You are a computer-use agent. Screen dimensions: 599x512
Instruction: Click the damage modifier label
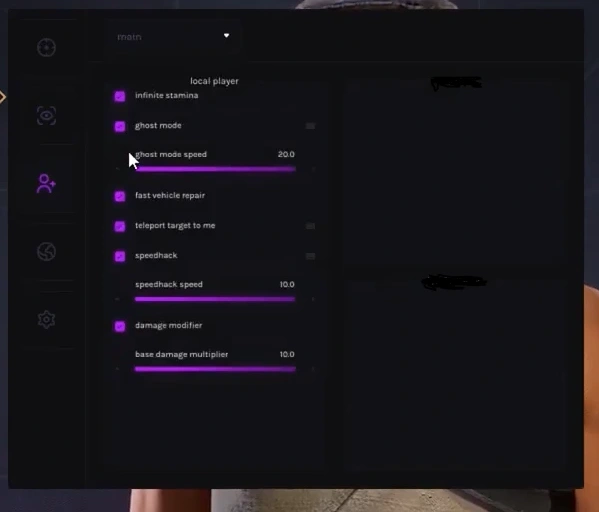click(x=168, y=326)
